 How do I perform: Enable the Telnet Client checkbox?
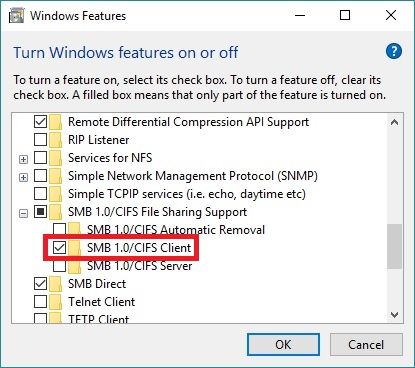[41, 302]
